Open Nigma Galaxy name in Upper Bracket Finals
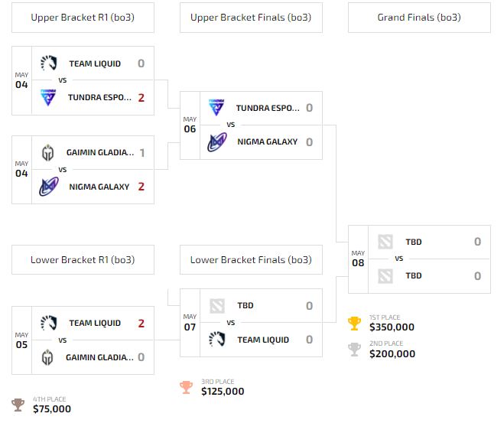This screenshot has height=423, width=504. (x=267, y=142)
